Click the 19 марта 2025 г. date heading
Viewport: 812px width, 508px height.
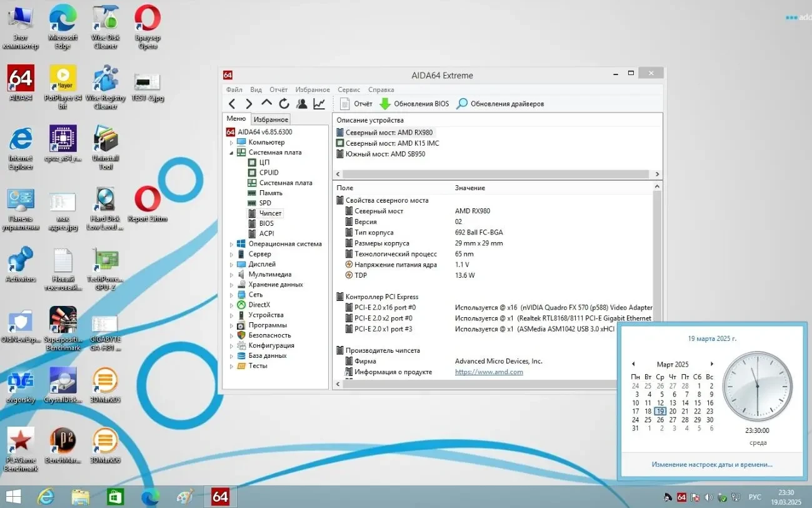712,338
